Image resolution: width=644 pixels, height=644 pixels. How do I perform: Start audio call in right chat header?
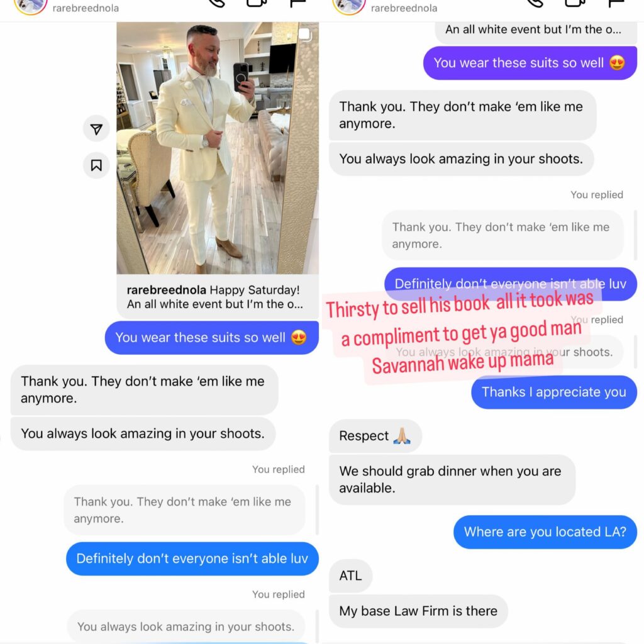point(535,3)
